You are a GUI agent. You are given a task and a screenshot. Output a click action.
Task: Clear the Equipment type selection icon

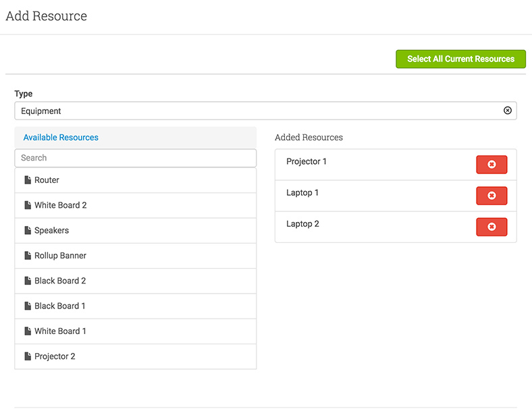tap(507, 110)
